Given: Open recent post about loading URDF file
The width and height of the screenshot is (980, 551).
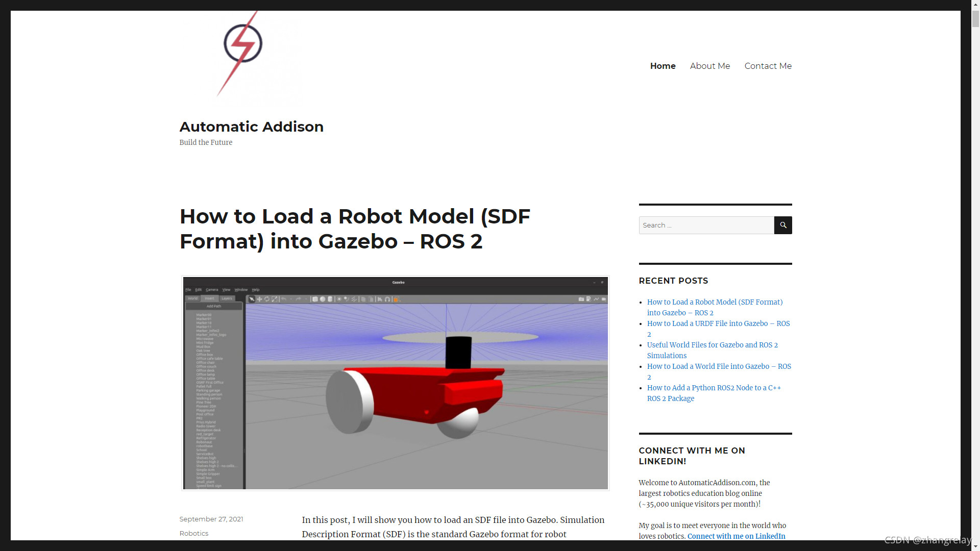Looking at the screenshot, I should tap(718, 323).
